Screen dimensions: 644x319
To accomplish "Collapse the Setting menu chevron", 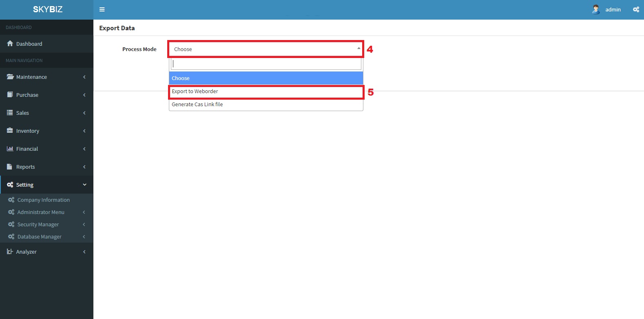I will [x=84, y=185].
